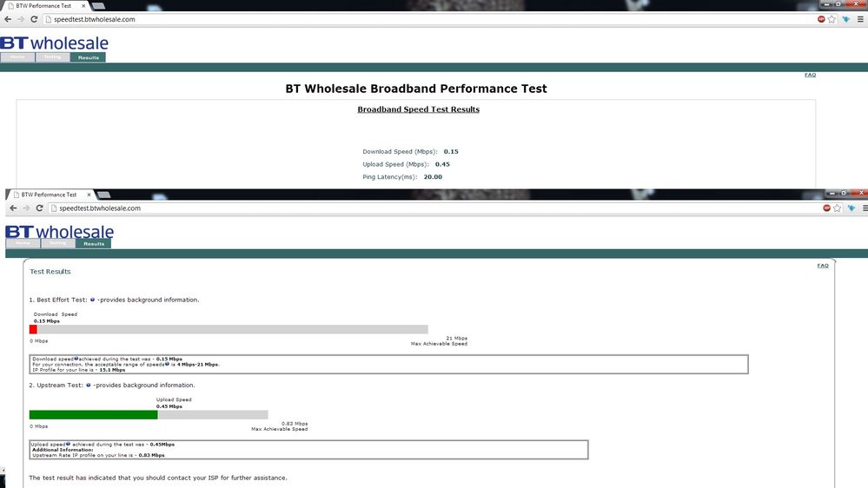Click the BT wholesale logo in lower window
The image size is (868, 488).
point(60,231)
